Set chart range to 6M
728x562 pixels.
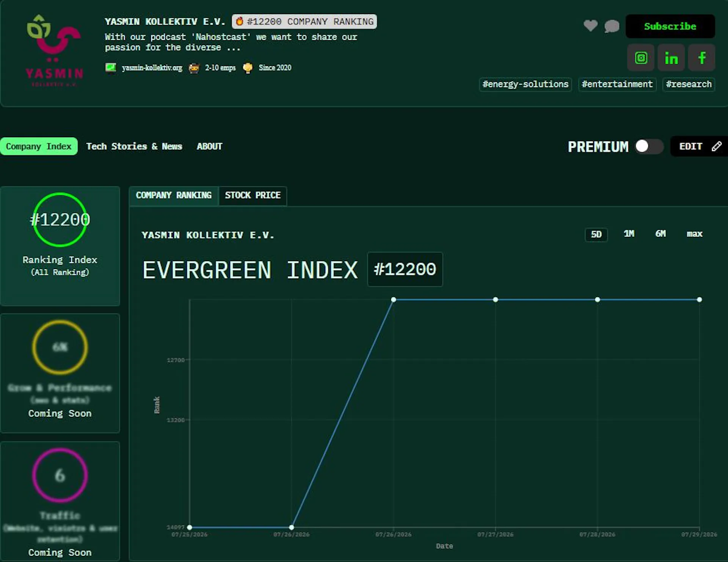660,234
